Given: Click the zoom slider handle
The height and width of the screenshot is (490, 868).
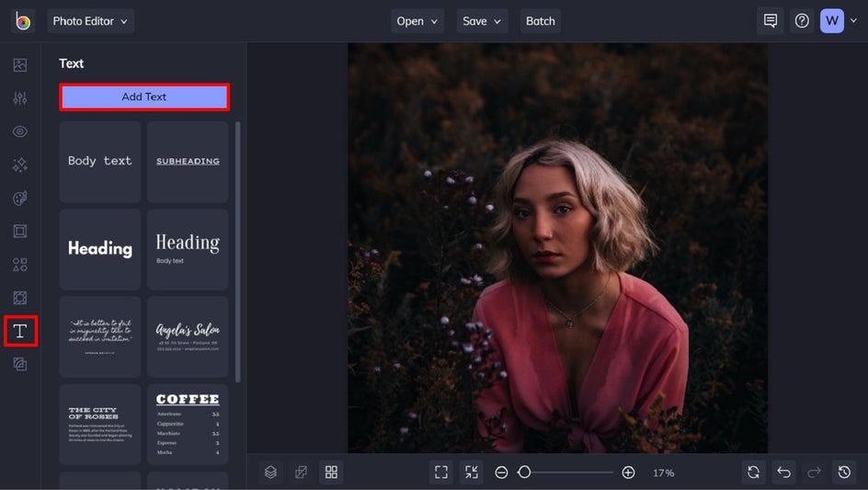Looking at the screenshot, I should point(524,473).
